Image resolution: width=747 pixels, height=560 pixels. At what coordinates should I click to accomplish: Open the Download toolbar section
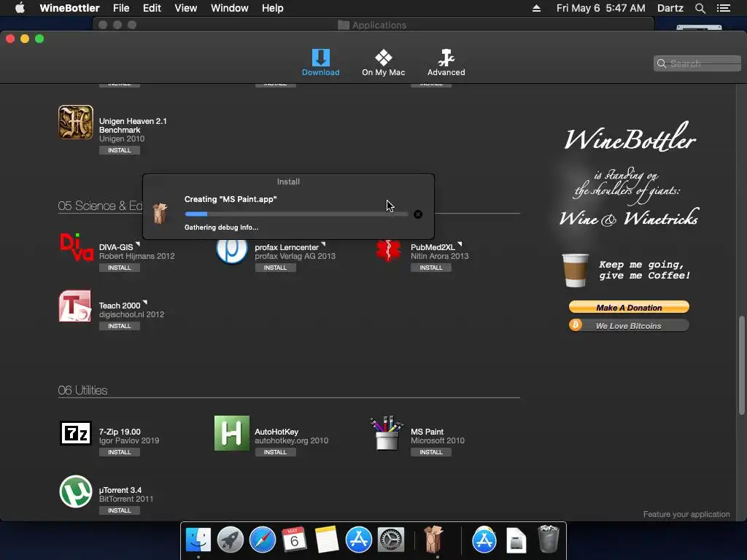click(321, 63)
